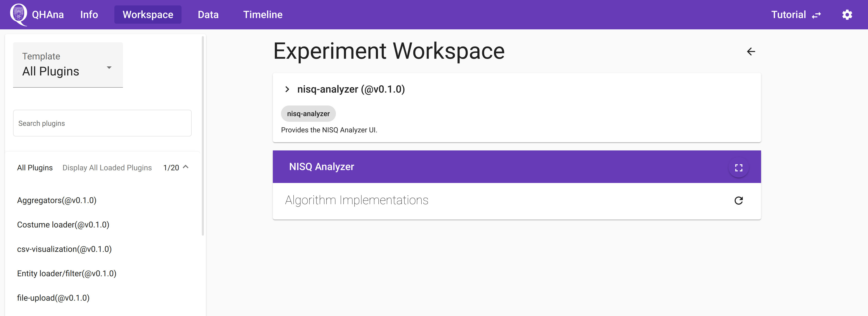Click Provides the NISQ Analyzer UI text
868x316 pixels.
pos(329,130)
